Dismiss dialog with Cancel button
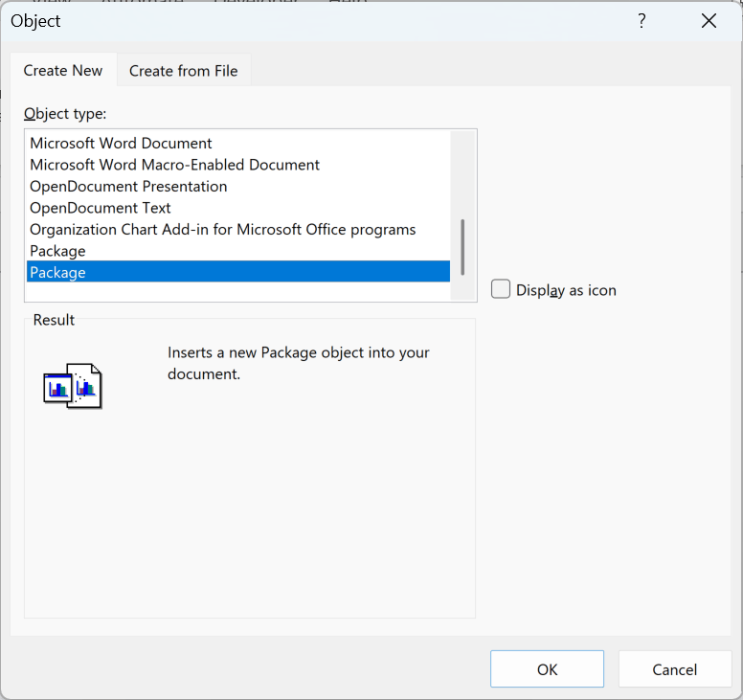Image resolution: width=743 pixels, height=700 pixels. tap(674, 668)
